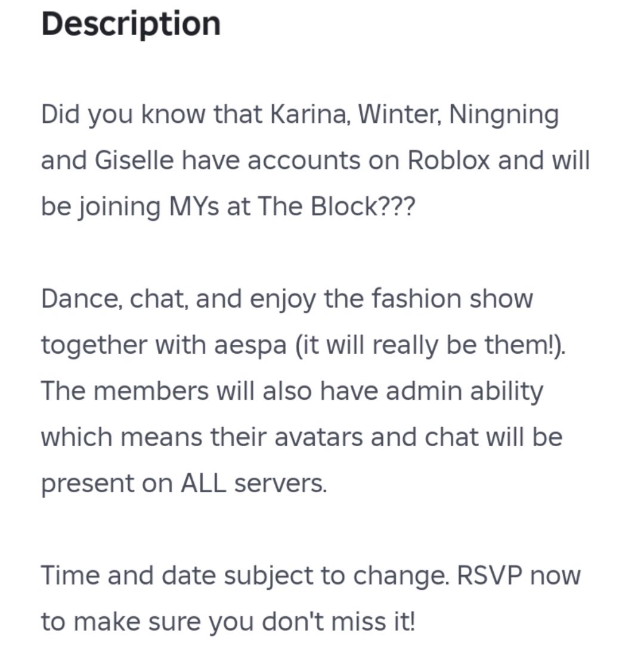Select the word aespa
This screenshot has width=644, height=658.
(250, 346)
